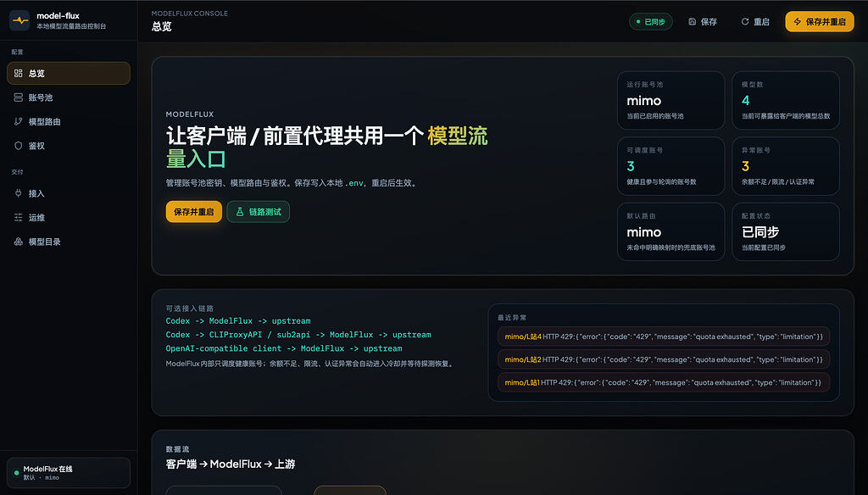Viewport: 868px width, 495px height.
Task: Click the 鉴权 shield icon
Action: [x=19, y=146]
